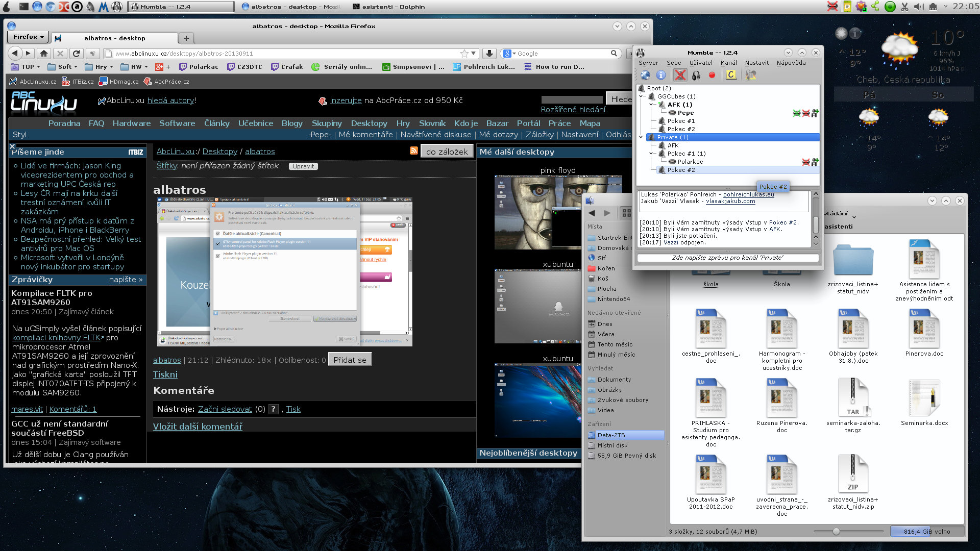
Task: Collapse the Pokec #1 (1) channel
Action: (652, 153)
